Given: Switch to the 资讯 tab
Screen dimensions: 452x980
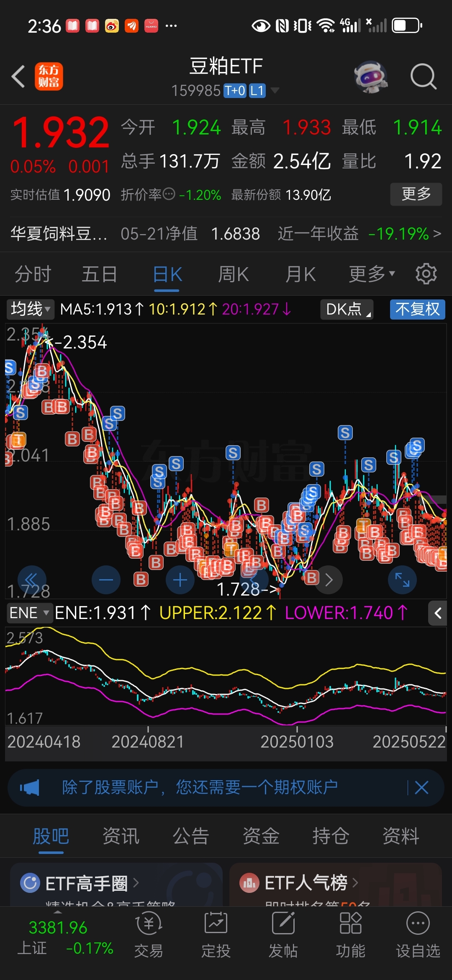Looking at the screenshot, I should [121, 836].
